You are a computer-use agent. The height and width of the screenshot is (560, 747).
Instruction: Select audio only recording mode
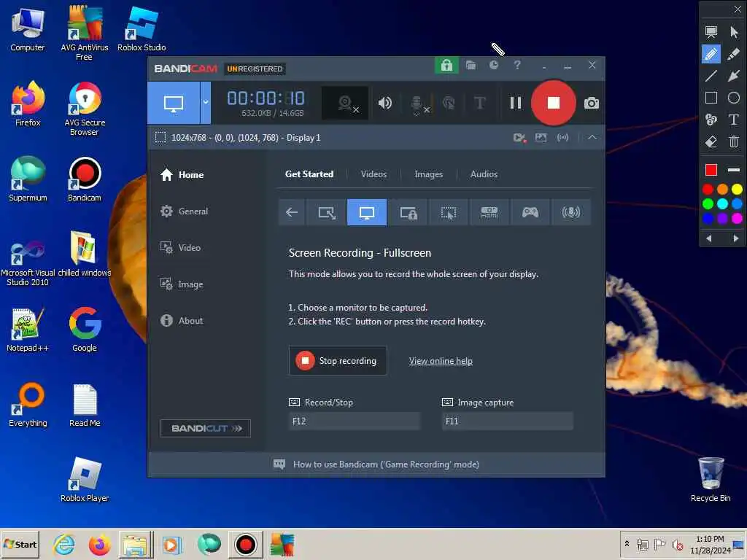[570, 212]
